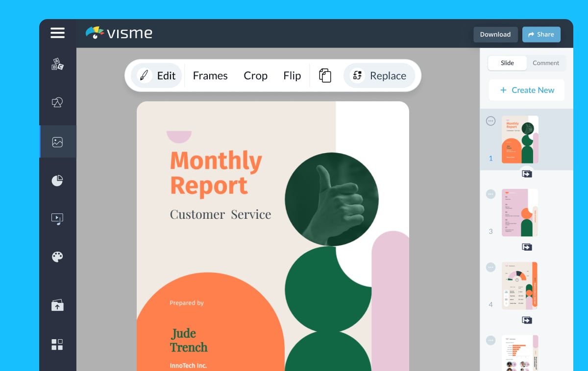The image size is (588, 371).
Task: Open the Text tool in the sidebar
Action: coord(57,64)
